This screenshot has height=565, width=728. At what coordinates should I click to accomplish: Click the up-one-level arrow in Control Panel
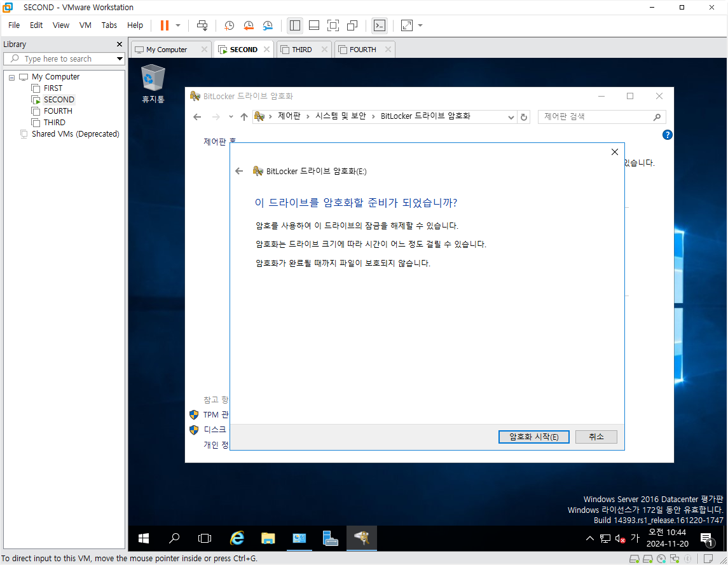244,117
